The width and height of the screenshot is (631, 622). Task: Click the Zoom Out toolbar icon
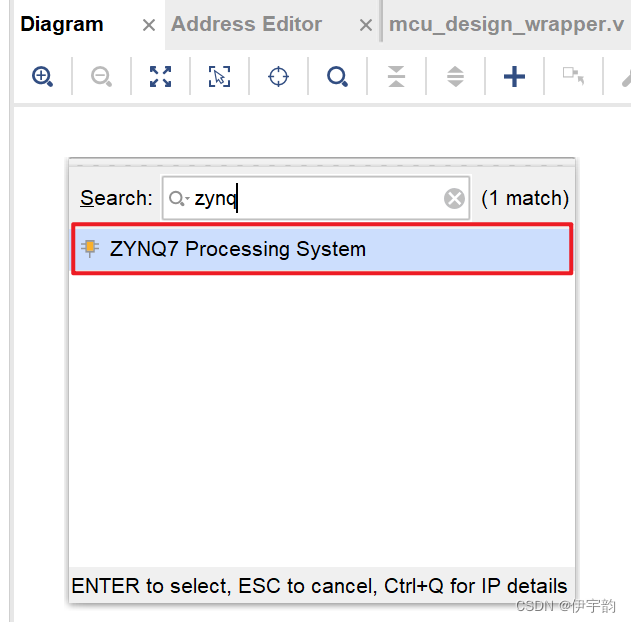point(101,76)
